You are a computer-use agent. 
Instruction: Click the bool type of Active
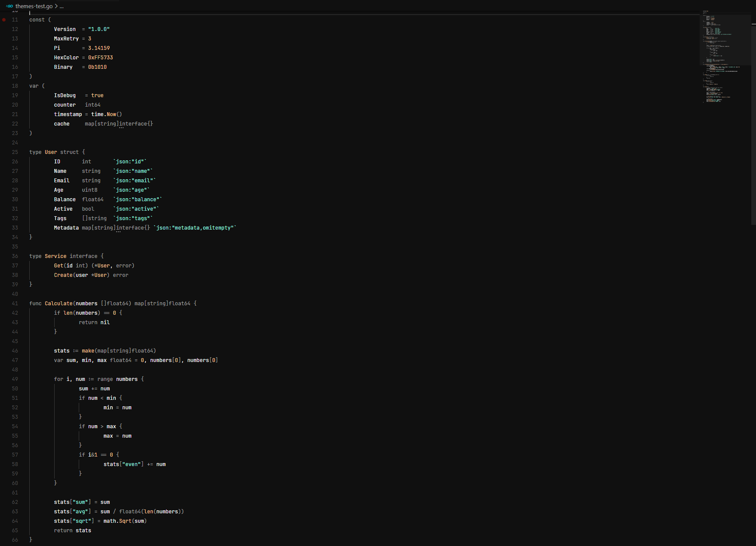(x=88, y=209)
